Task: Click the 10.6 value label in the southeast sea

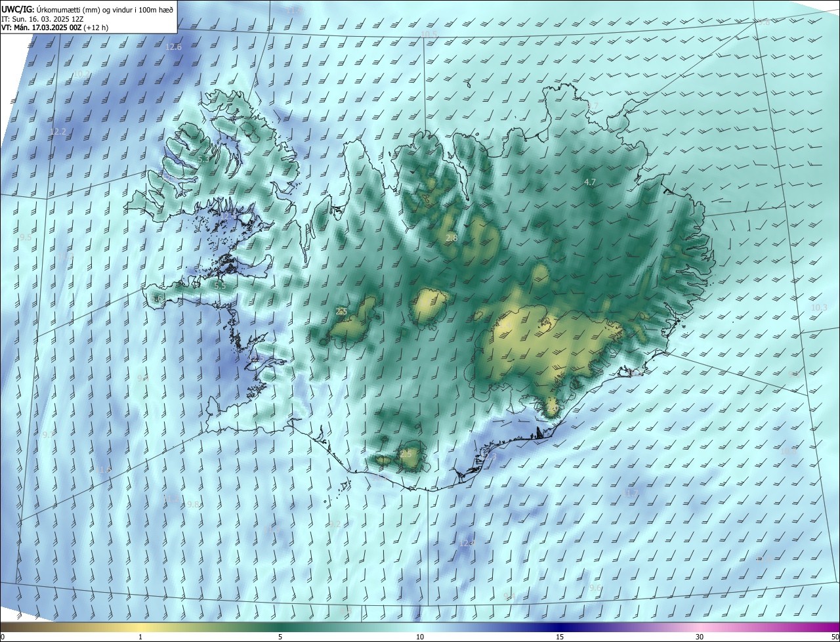Action: 788,451
